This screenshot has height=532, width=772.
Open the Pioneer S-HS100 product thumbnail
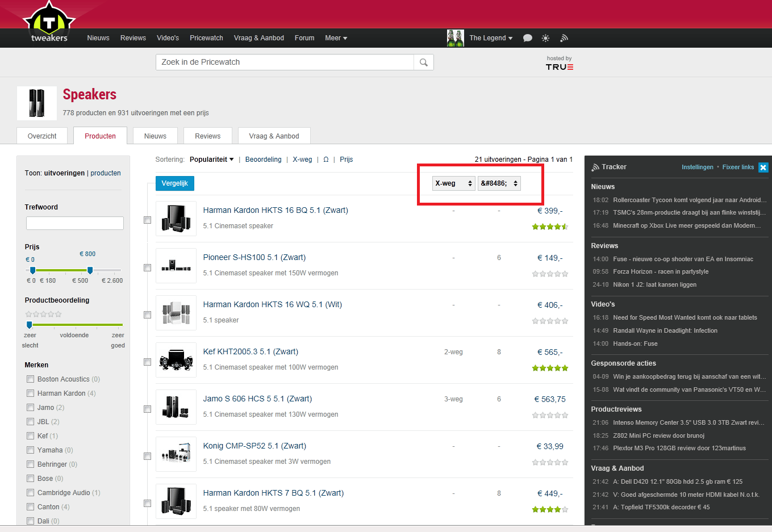coord(176,266)
